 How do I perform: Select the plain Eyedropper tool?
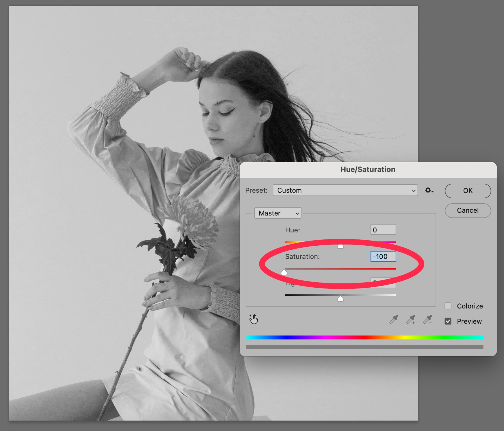click(394, 319)
